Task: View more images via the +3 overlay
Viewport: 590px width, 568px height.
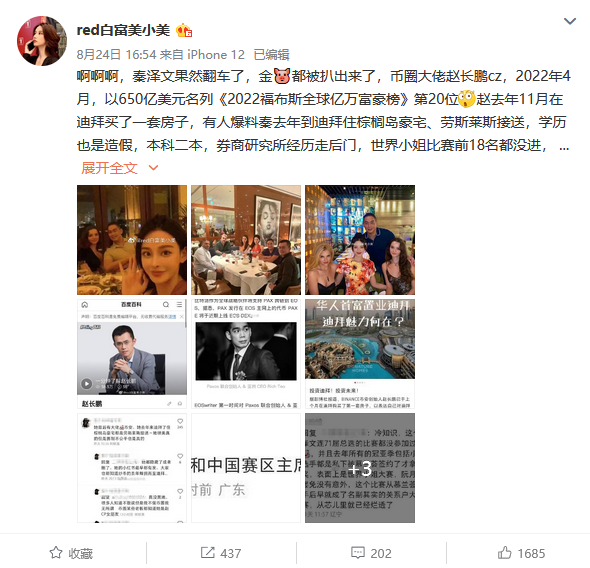Action: point(360,468)
